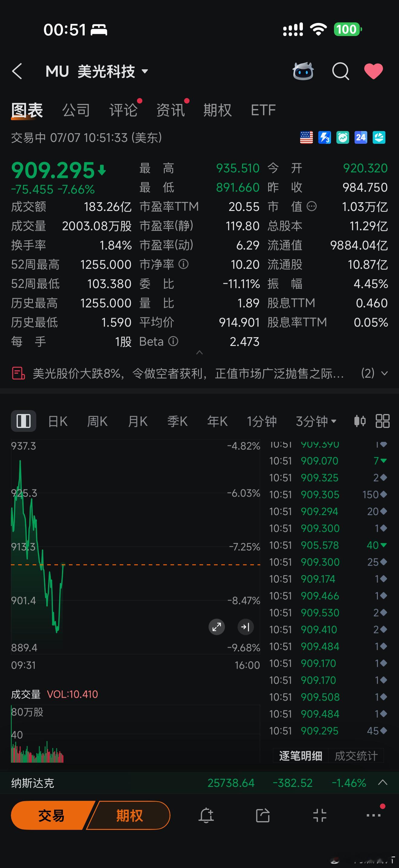Tap the battery indicator in status bar
Screen dimensions: 399x868
[348, 29]
